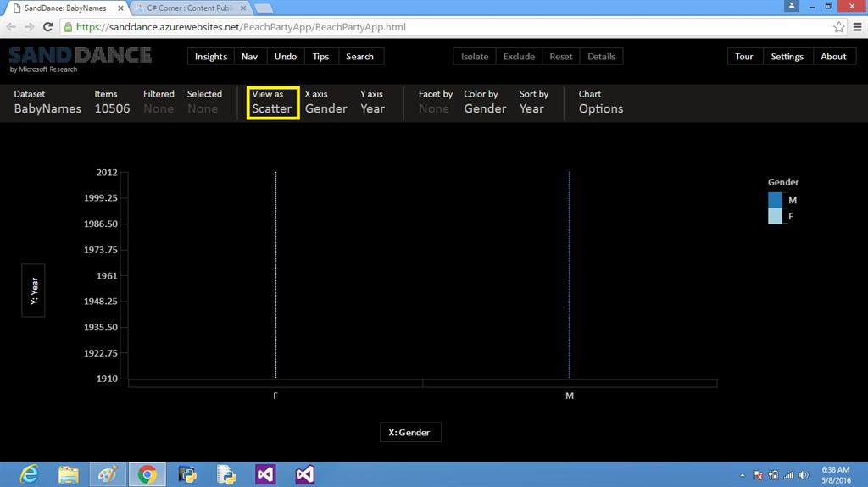Click the X: Gender axis label button

coord(410,432)
